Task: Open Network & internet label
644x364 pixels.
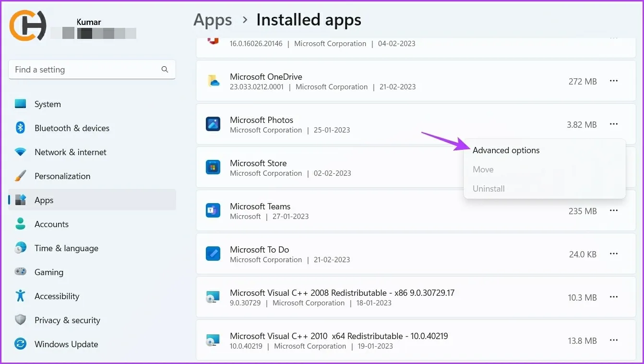Action: pyautogui.click(x=71, y=152)
